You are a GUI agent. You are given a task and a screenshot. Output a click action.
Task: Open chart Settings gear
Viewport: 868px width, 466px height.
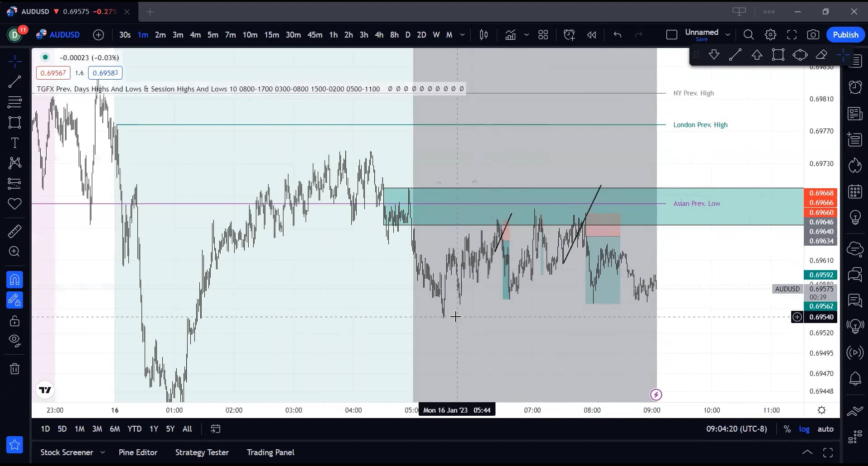[770, 34]
